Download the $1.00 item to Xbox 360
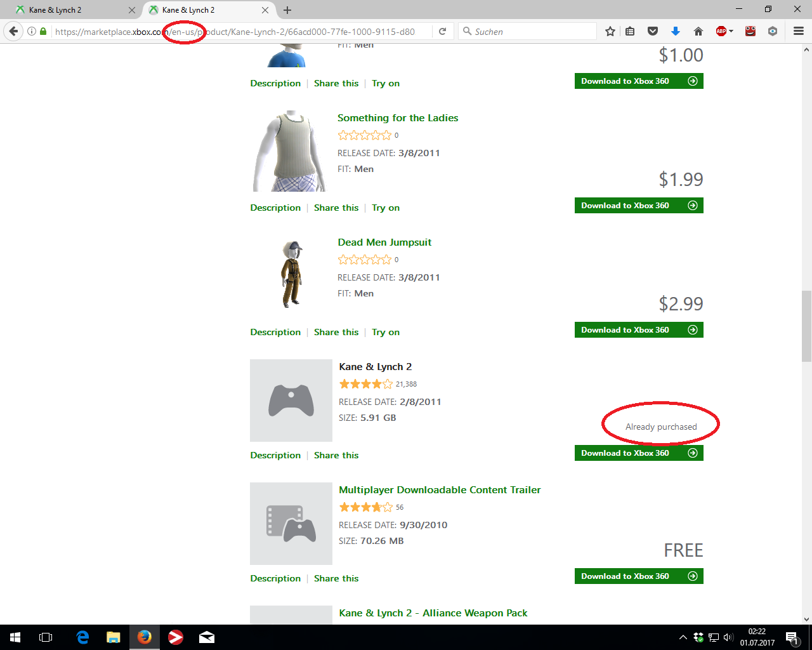 pyautogui.click(x=639, y=81)
